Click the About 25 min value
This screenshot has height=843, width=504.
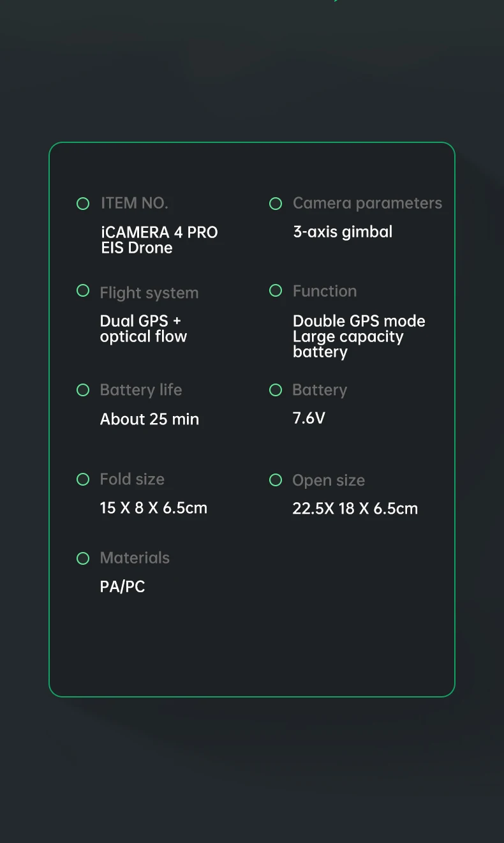pyautogui.click(x=149, y=419)
